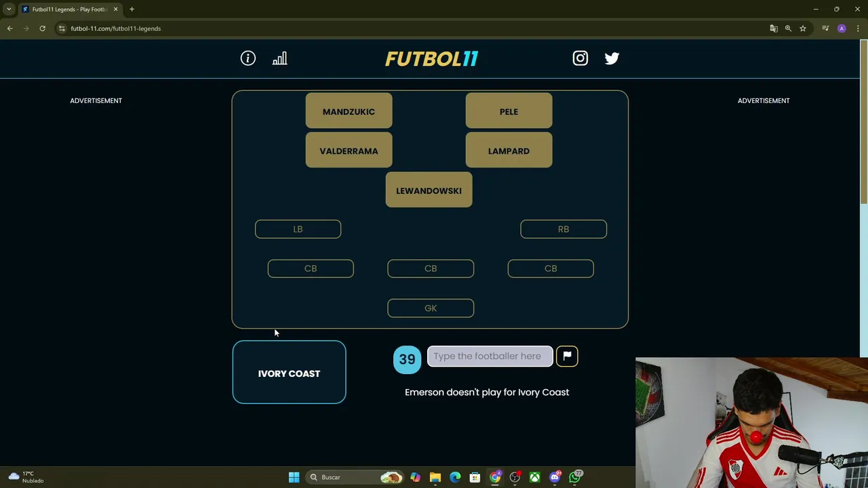Viewport: 868px width, 488px height.
Task: Open Xbox app from taskbar
Action: 535,477
